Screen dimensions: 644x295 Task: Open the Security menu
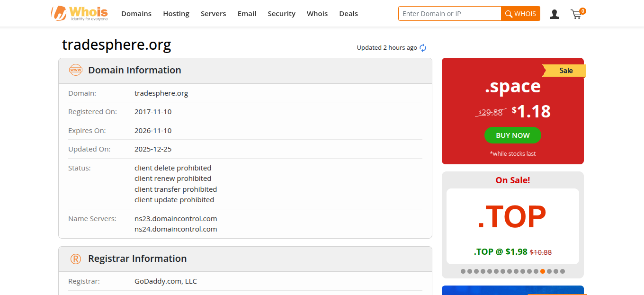[x=282, y=14]
